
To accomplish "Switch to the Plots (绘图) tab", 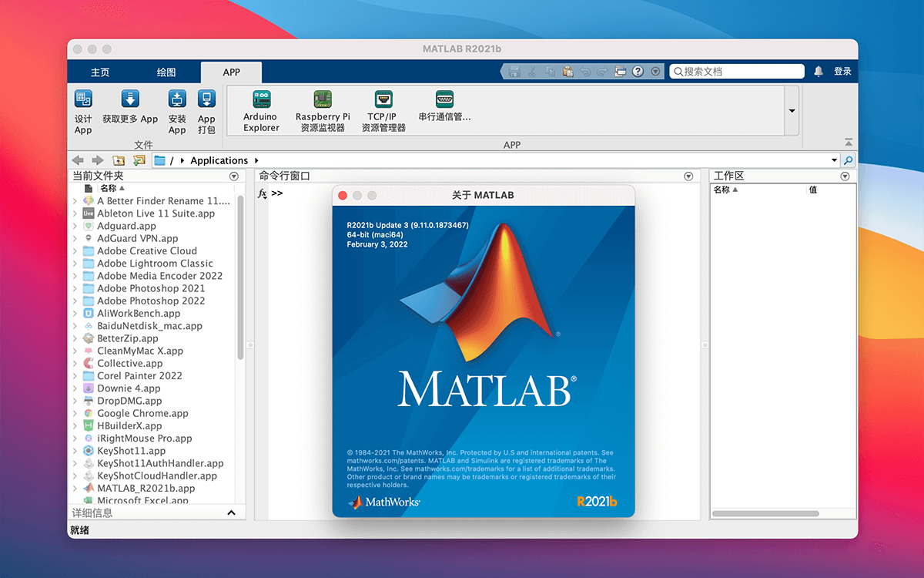I will pyautogui.click(x=166, y=72).
